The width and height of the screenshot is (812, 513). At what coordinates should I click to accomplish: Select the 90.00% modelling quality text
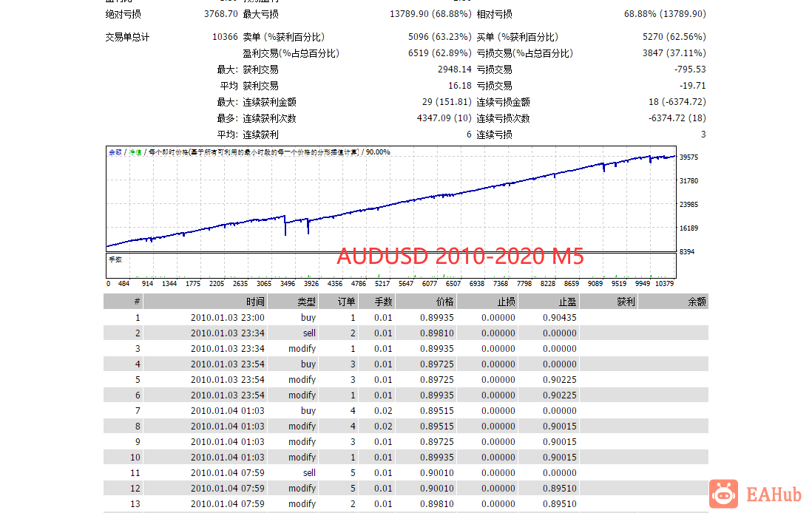pyautogui.click(x=378, y=152)
